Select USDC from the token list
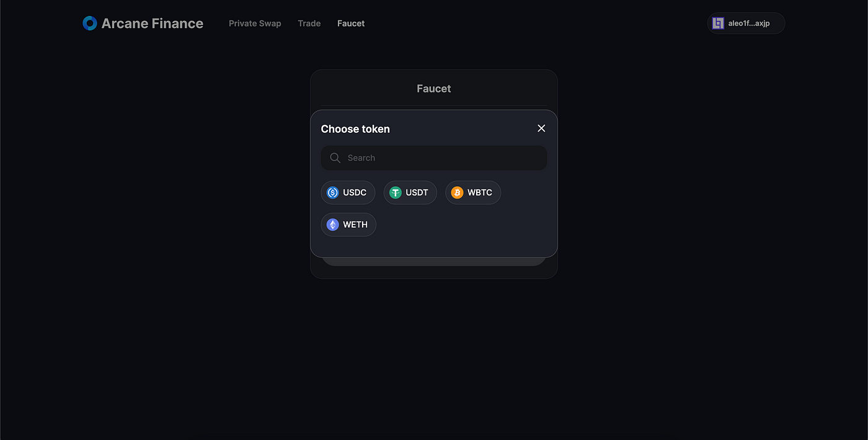 point(348,192)
